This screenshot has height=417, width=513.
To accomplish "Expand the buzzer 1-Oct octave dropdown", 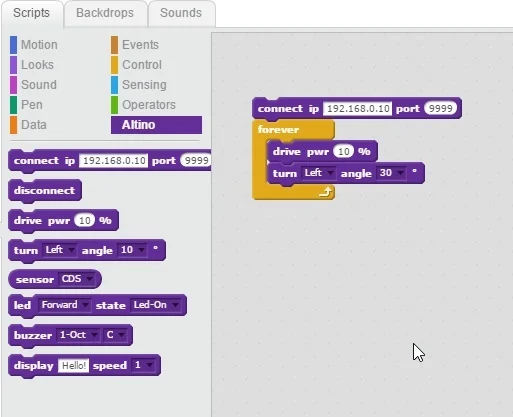I will click(78, 335).
